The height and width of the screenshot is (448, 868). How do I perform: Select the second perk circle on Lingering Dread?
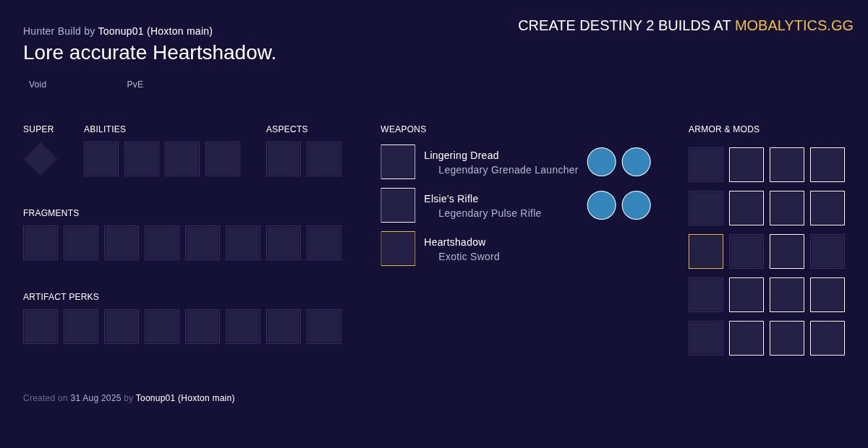637,162
